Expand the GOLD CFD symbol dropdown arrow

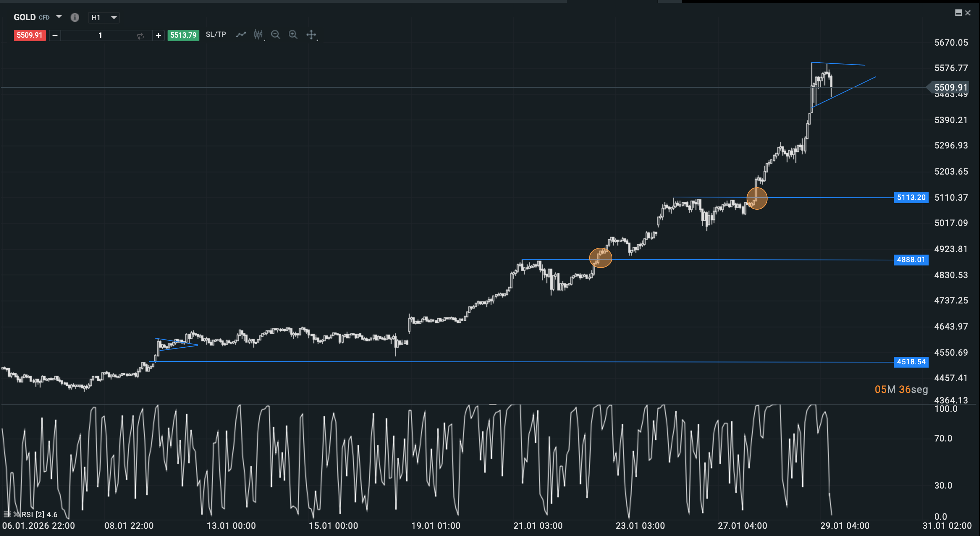(59, 17)
